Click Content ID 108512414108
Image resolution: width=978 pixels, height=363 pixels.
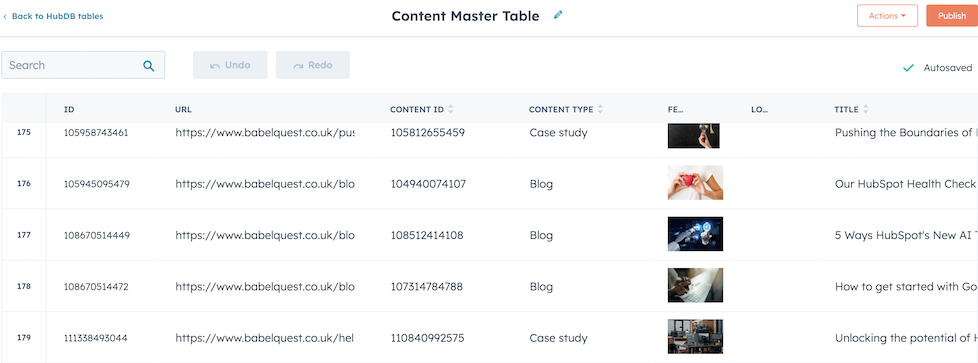click(x=427, y=235)
